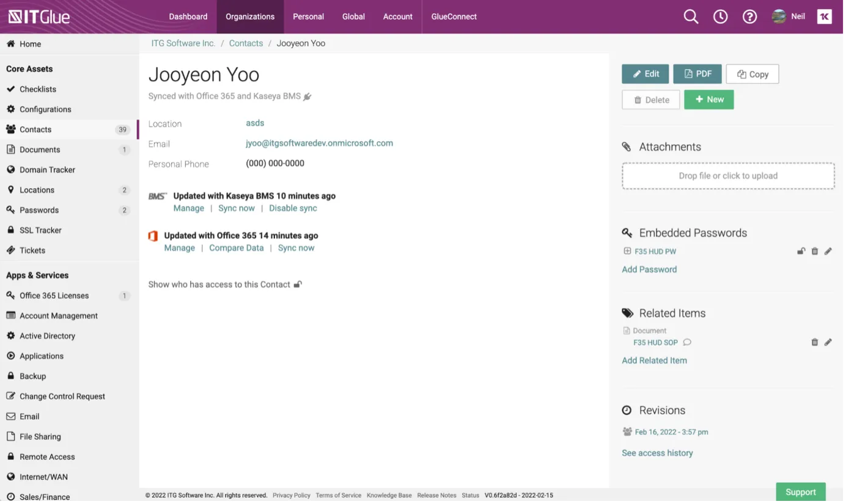Delete the F35 HUD PW embedded password
This screenshot has width=846, height=504.
[814, 251]
